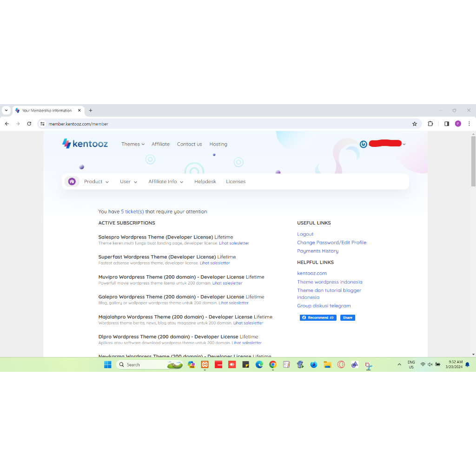Click the blue power icon beside username
Screen dimensions: 476x476
click(x=364, y=144)
